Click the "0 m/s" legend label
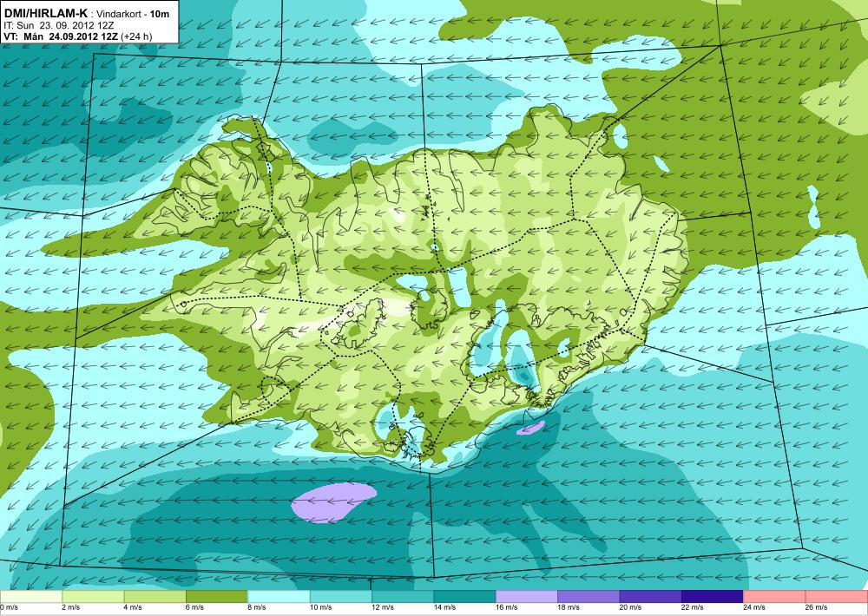Viewport: 868px width, 616px height. point(10,607)
